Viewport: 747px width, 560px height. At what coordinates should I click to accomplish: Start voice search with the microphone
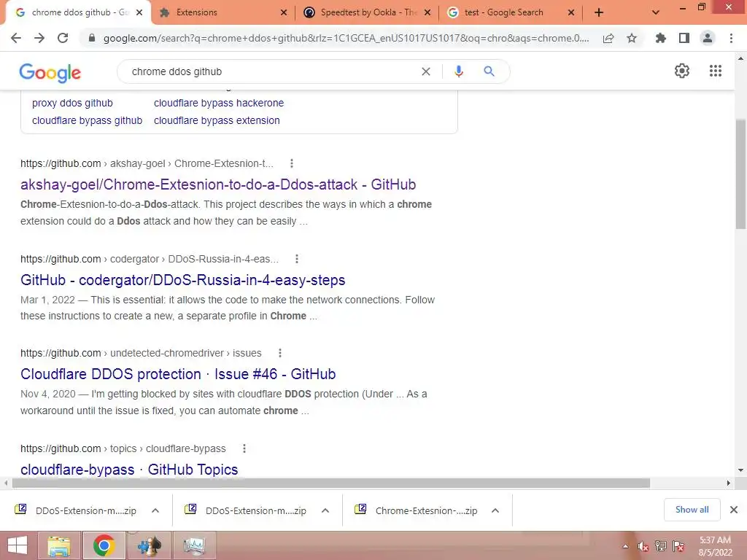459,71
